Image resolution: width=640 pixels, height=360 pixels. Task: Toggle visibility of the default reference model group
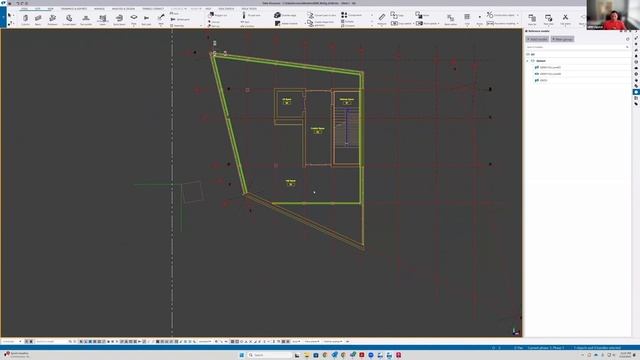pos(533,61)
